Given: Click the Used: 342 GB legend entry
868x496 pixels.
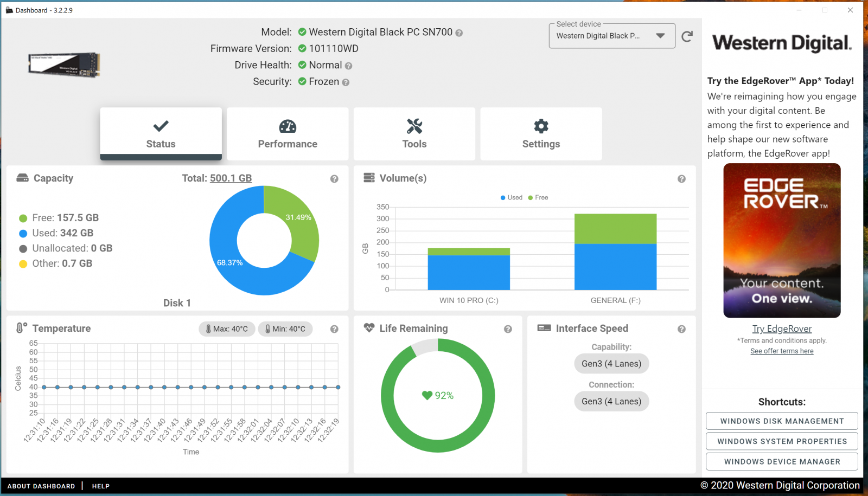Looking at the screenshot, I should (56, 233).
